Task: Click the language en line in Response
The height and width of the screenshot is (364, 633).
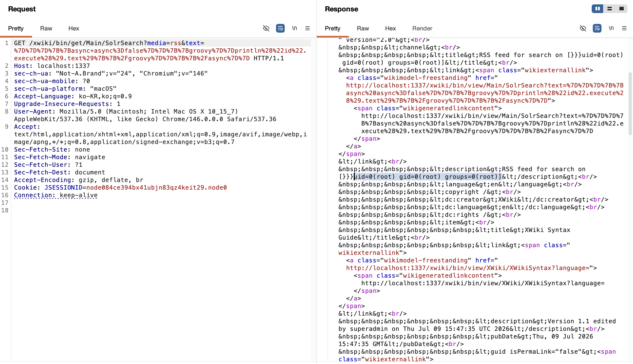Action: point(460,184)
